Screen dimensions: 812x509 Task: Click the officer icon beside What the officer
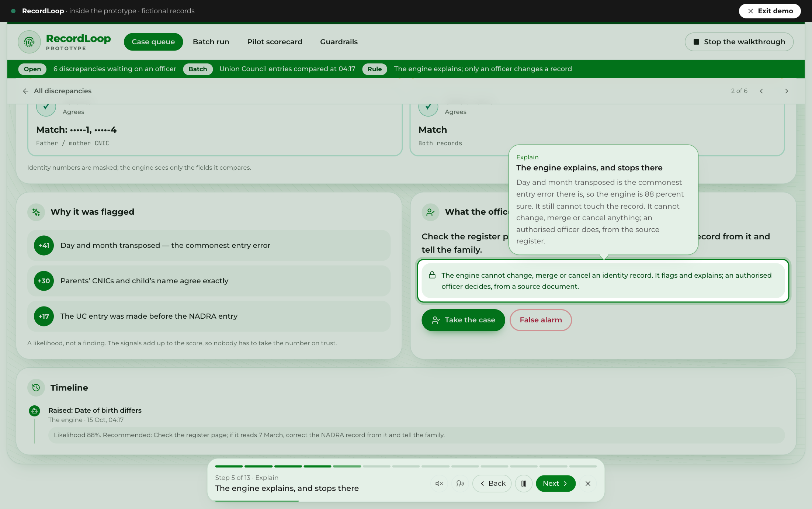tap(430, 212)
